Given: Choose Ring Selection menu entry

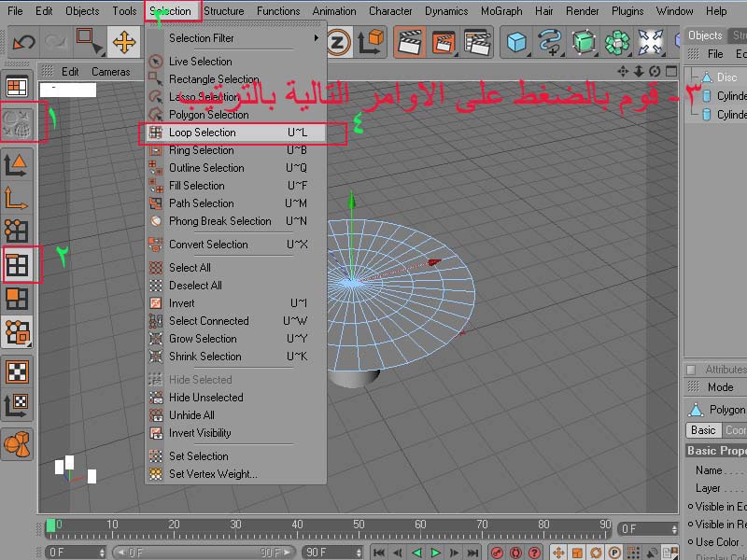Looking at the screenshot, I should [x=237, y=150].
